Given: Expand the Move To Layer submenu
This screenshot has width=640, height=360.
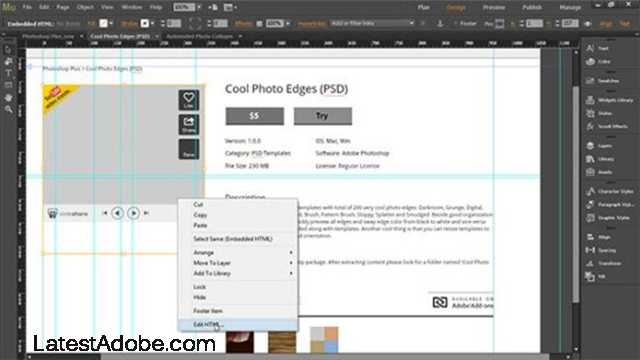Looking at the screenshot, I should [238, 263].
